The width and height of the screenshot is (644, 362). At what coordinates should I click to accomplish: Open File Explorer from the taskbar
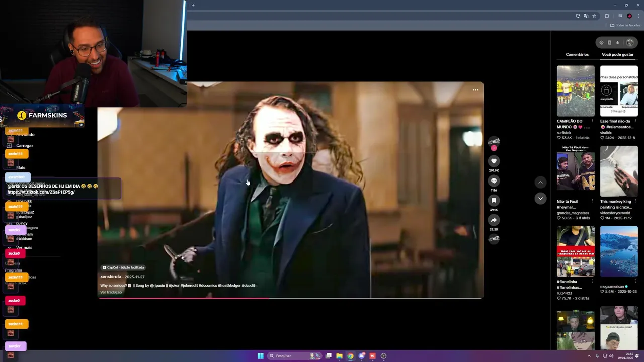click(339, 356)
